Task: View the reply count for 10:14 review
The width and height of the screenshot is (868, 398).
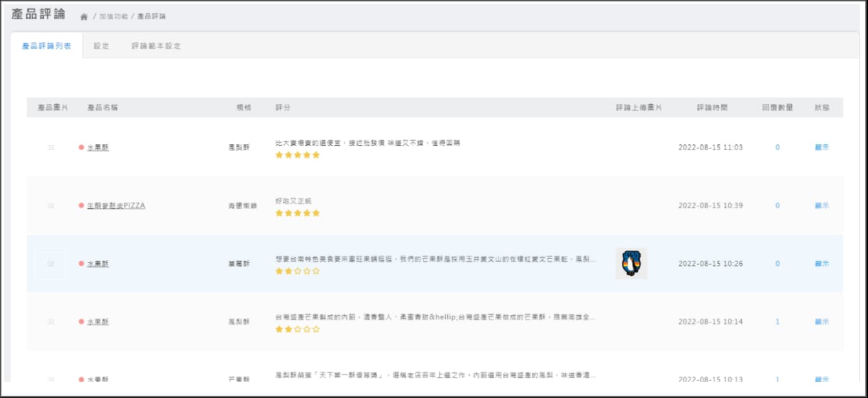Action: point(778,322)
